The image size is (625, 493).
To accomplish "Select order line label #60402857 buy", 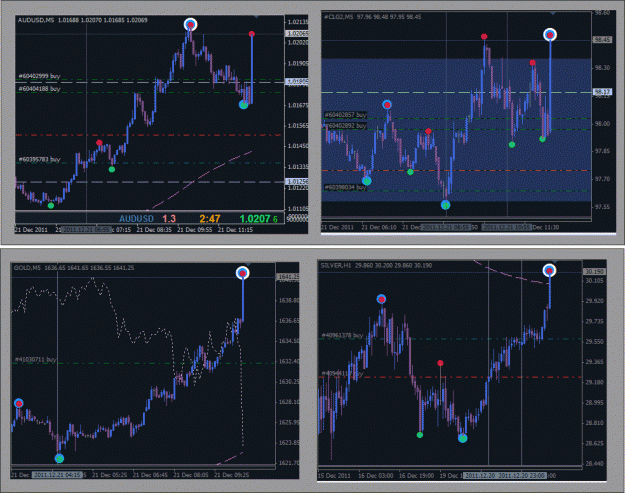I will pyautogui.click(x=345, y=115).
